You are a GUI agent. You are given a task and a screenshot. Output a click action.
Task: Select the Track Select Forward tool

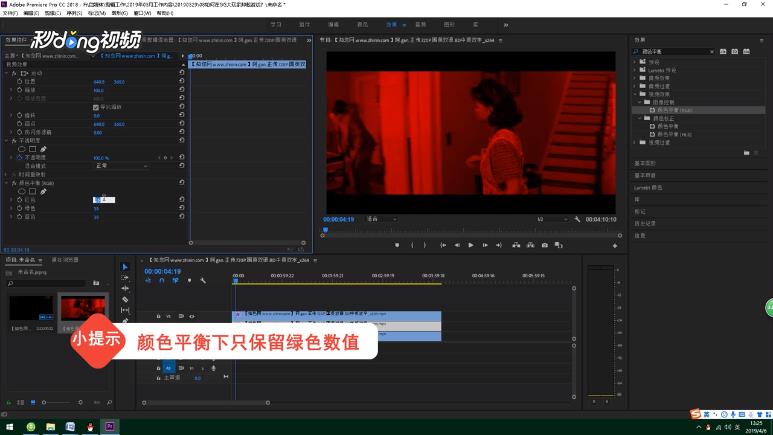click(x=125, y=278)
